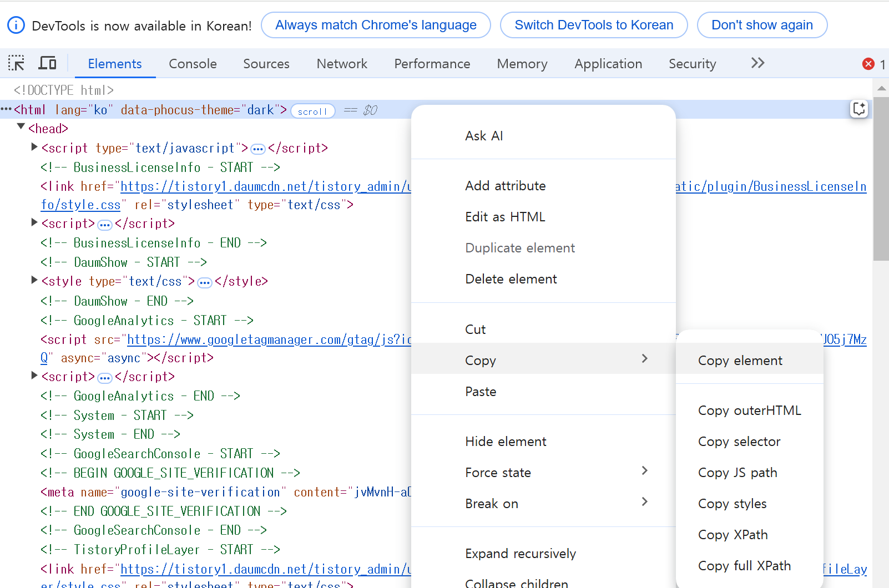Select the TistoryProfileLayer - START comment
Screen dimensions: 889x588
tap(160, 550)
